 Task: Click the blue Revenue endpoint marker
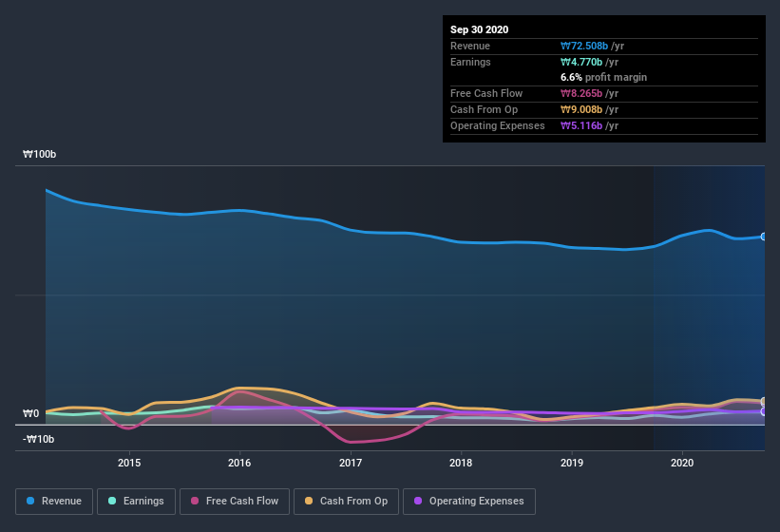(764, 237)
